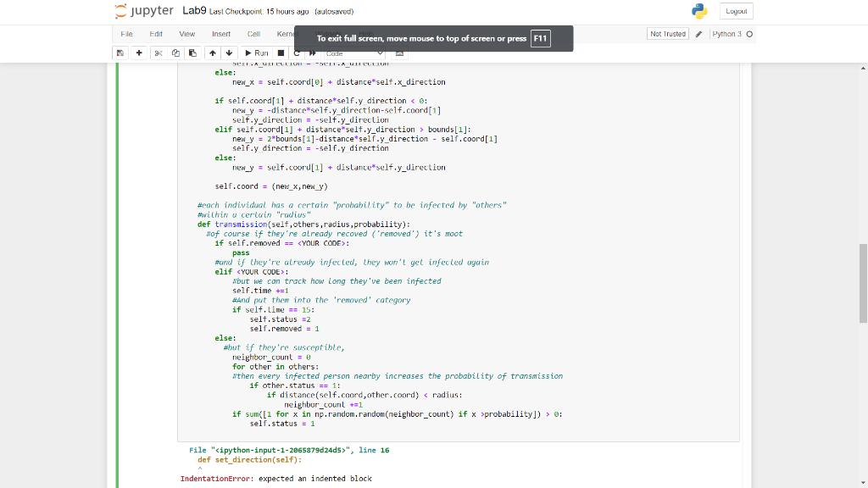
Task: Log out of Jupyter
Action: [x=737, y=11]
